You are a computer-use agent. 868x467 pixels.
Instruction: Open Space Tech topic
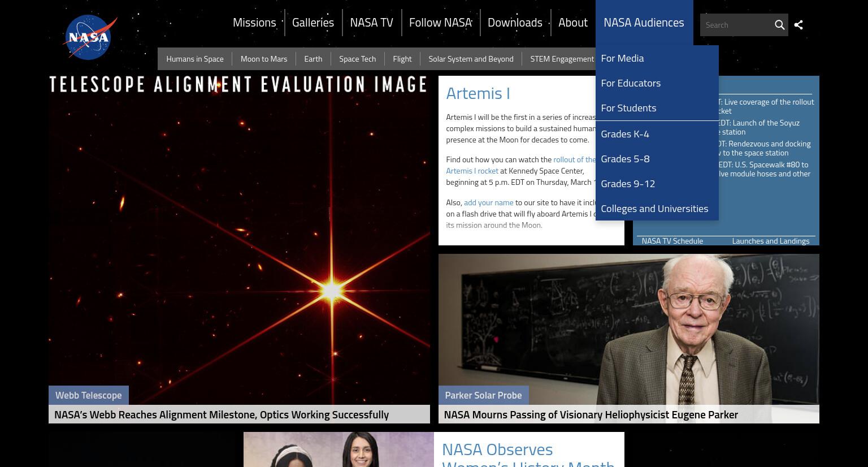coord(357,59)
